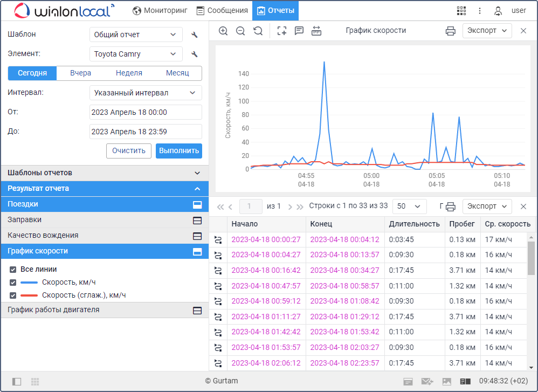
Task: Select the Отчеты tab
Action: [x=275, y=11]
